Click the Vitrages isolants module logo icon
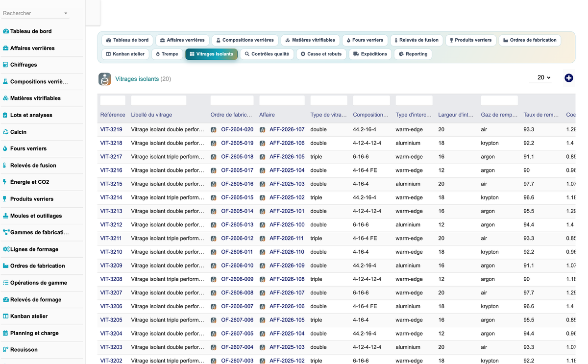Viewport: 588px width, 364px height. pyautogui.click(x=105, y=79)
